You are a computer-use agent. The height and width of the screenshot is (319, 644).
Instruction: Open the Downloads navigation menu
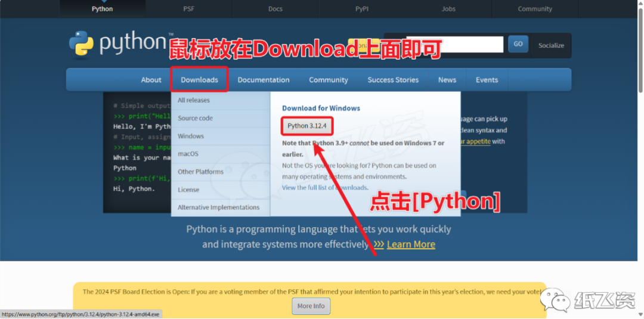pos(199,80)
